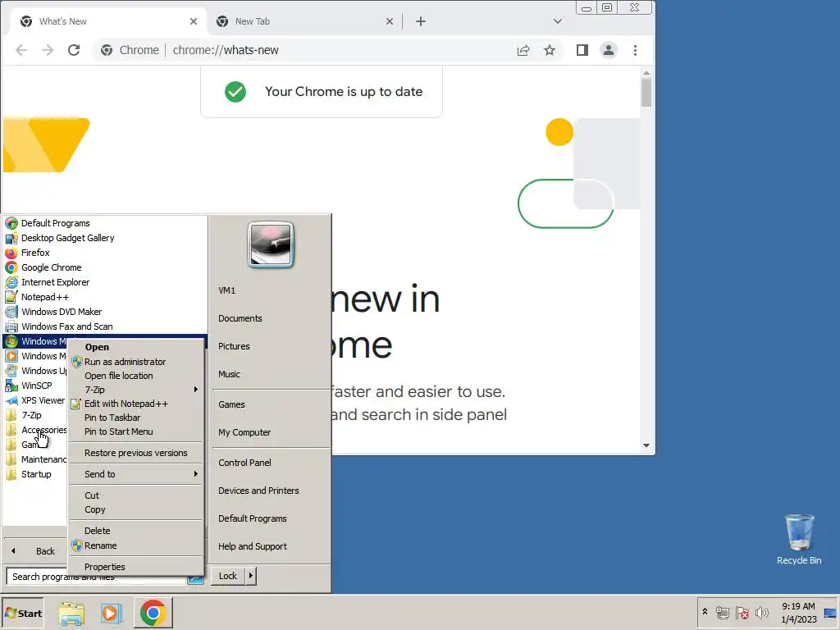Choose Pin to Start Menu

[137, 431]
